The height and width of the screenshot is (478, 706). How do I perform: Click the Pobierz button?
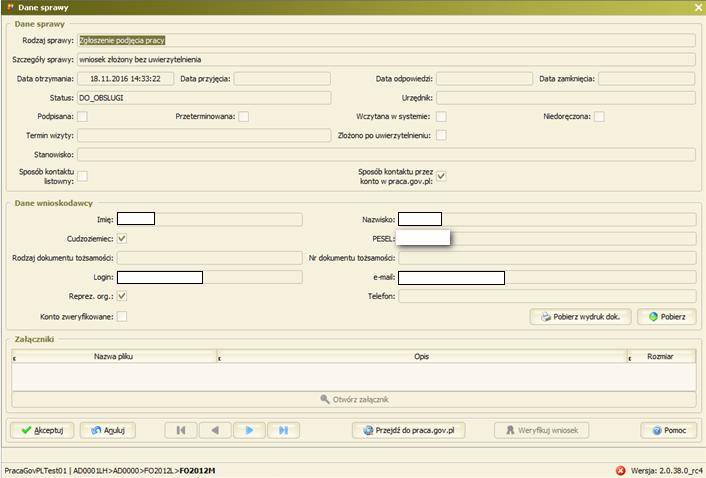[667, 317]
